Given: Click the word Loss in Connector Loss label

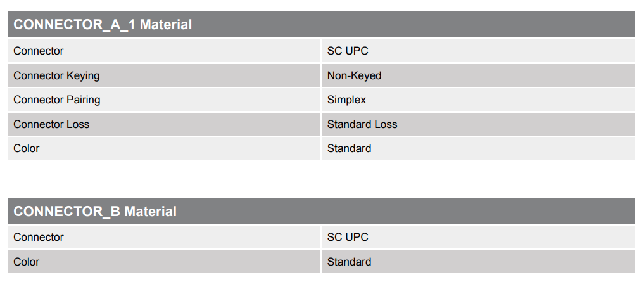Looking at the screenshot, I should coord(78,124).
